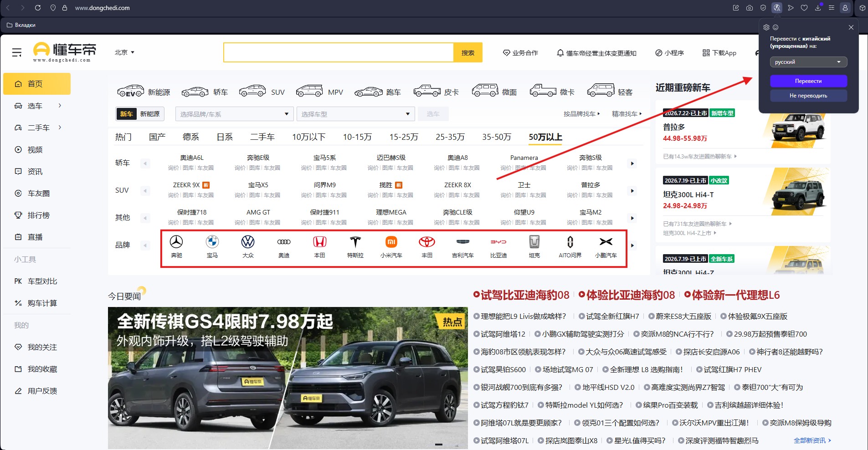Open the 按品牌找车 link

(x=582, y=114)
